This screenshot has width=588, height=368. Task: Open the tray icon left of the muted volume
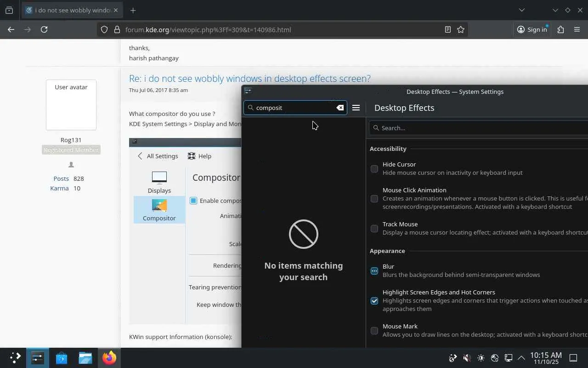453,358
